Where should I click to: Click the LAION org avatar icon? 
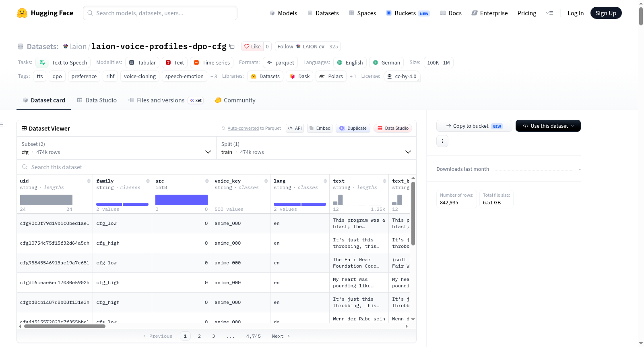pos(66,46)
